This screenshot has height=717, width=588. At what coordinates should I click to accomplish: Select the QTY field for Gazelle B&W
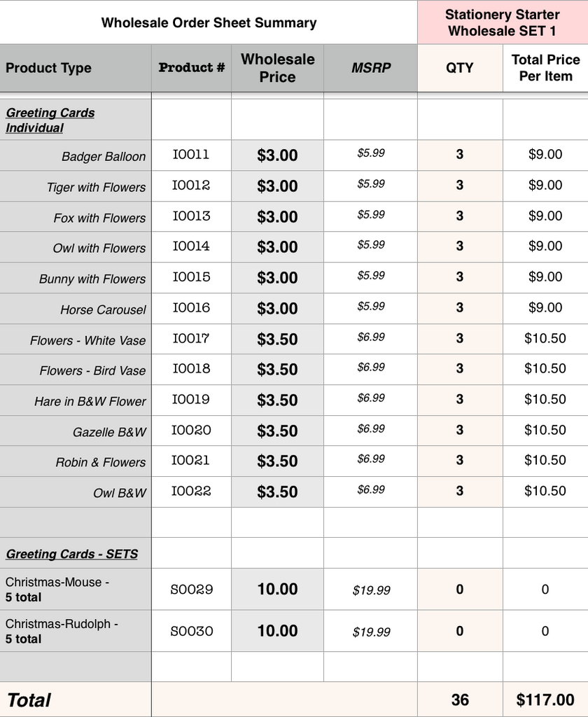coord(460,431)
